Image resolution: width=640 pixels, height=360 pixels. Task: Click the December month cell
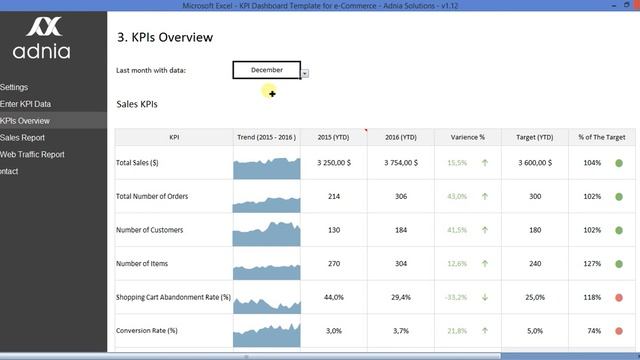pyautogui.click(x=267, y=70)
